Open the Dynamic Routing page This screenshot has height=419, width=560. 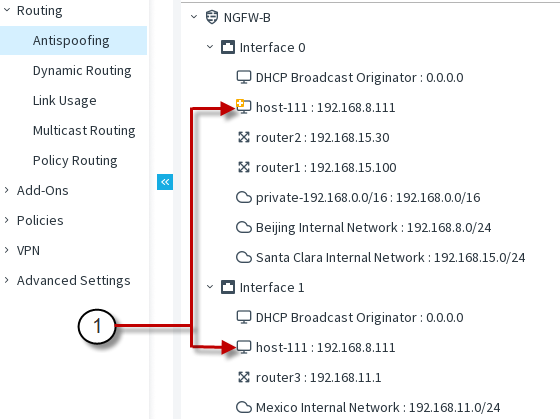click(82, 71)
